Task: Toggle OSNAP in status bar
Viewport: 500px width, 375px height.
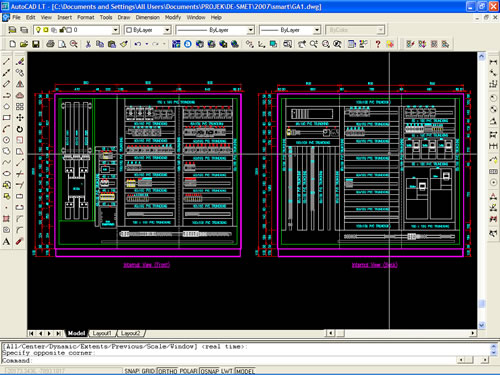Action: pyautogui.click(x=208, y=371)
